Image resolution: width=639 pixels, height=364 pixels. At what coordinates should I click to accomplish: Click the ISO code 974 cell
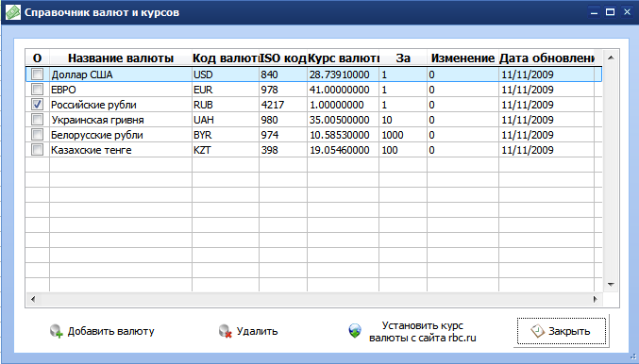click(283, 135)
